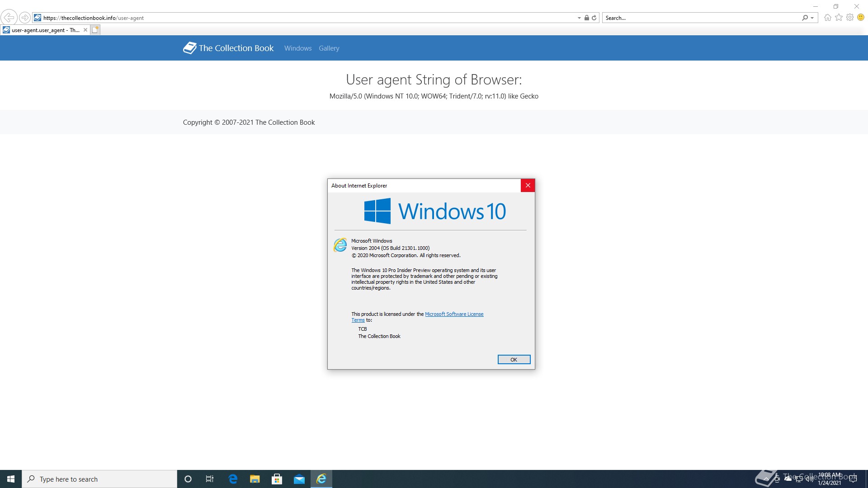Click the Microsoft Software License link
Screen dimensions: 868x488
(x=454, y=314)
